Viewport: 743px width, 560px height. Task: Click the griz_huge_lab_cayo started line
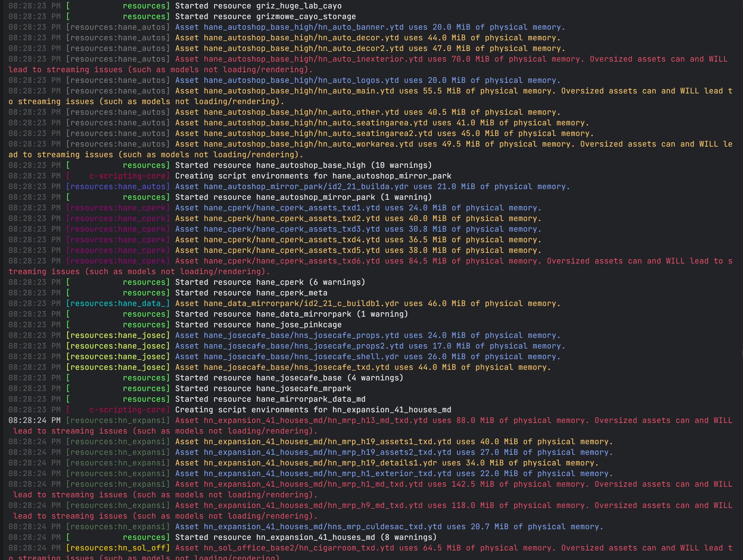(175, 6)
